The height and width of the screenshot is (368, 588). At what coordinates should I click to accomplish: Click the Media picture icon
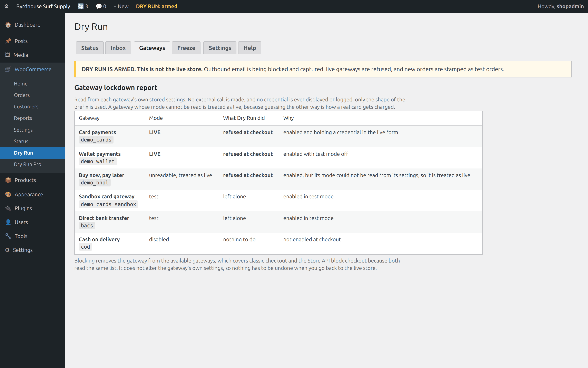tap(8, 55)
